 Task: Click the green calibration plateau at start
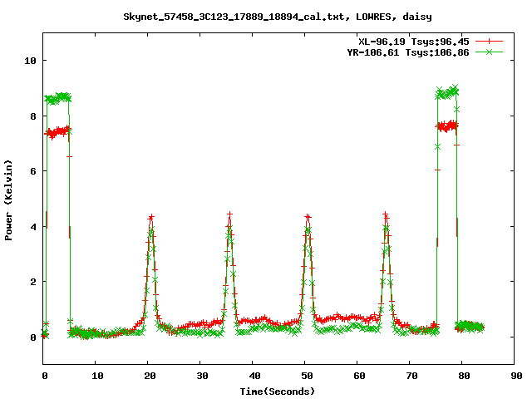tap(58, 98)
